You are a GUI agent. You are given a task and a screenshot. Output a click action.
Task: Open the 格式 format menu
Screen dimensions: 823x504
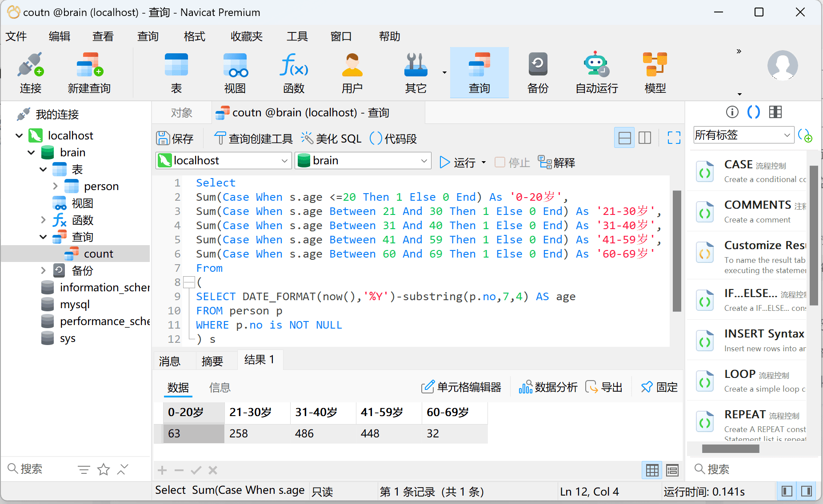pos(195,36)
